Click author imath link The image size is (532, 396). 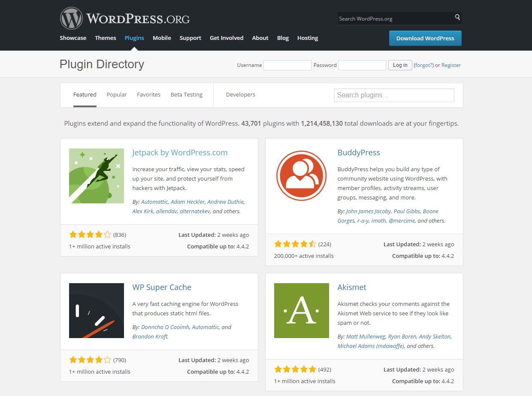379,221
